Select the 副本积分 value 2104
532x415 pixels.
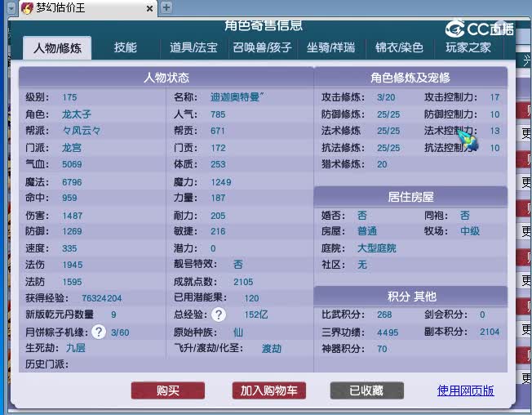(x=490, y=332)
